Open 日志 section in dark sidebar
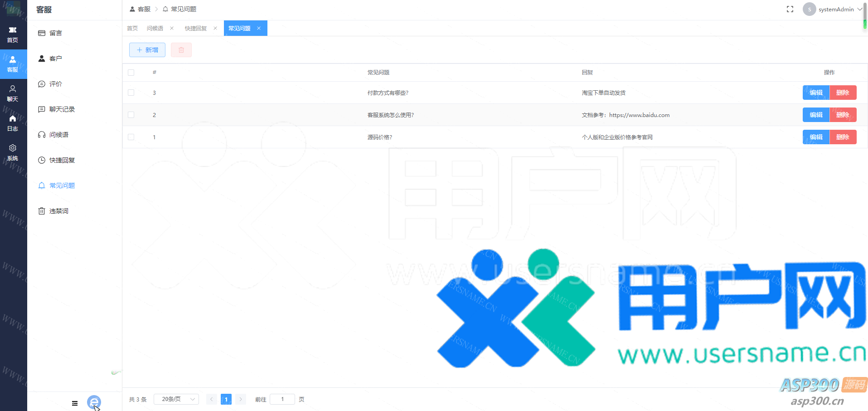 coord(13,123)
